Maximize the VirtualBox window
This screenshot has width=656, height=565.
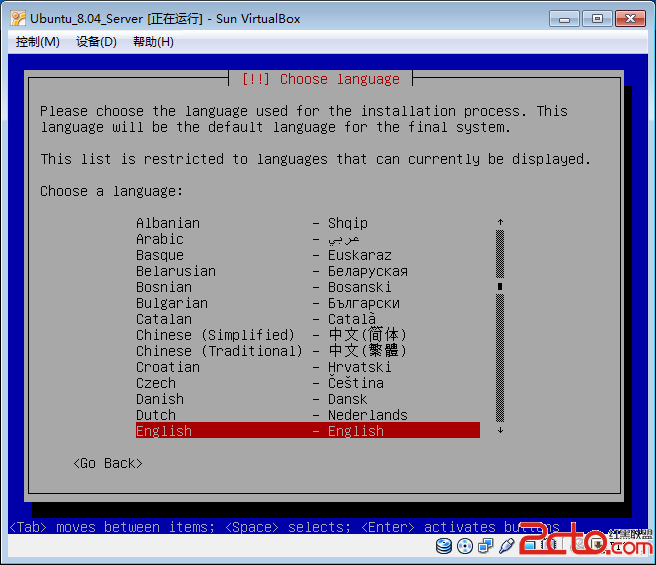click(x=597, y=19)
